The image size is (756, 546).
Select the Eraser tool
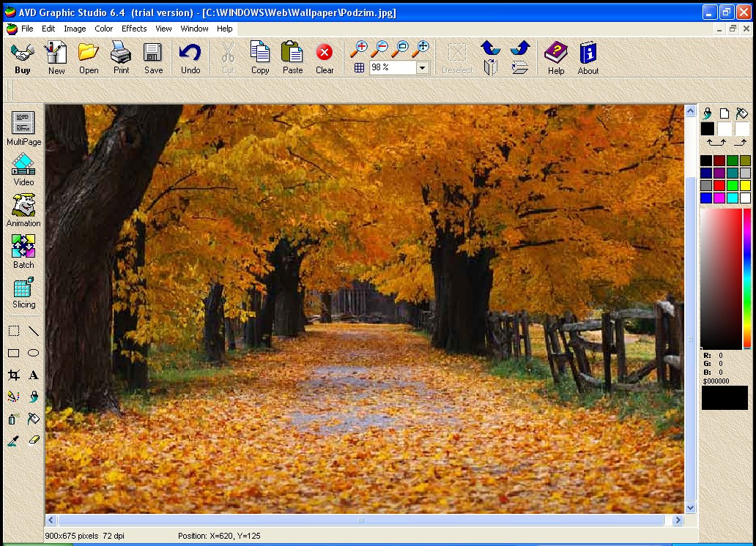pos(33,440)
